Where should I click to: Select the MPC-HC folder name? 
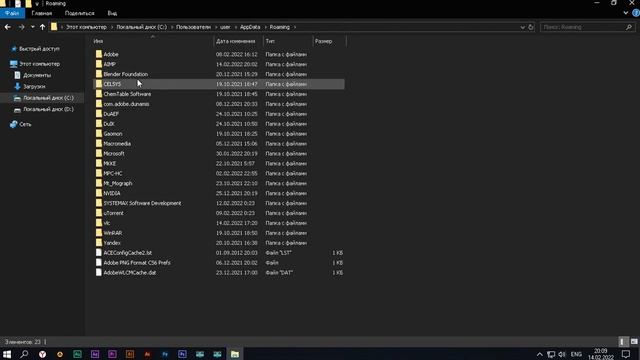[113, 173]
